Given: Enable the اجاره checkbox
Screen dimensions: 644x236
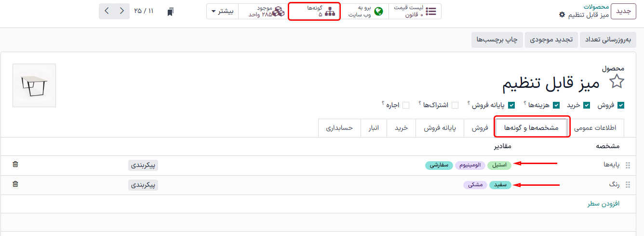Looking at the screenshot, I should coord(406,105).
